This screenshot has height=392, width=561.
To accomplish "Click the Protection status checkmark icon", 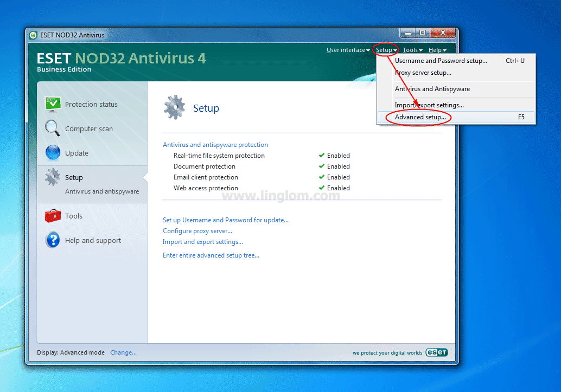I will pyautogui.click(x=53, y=104).
